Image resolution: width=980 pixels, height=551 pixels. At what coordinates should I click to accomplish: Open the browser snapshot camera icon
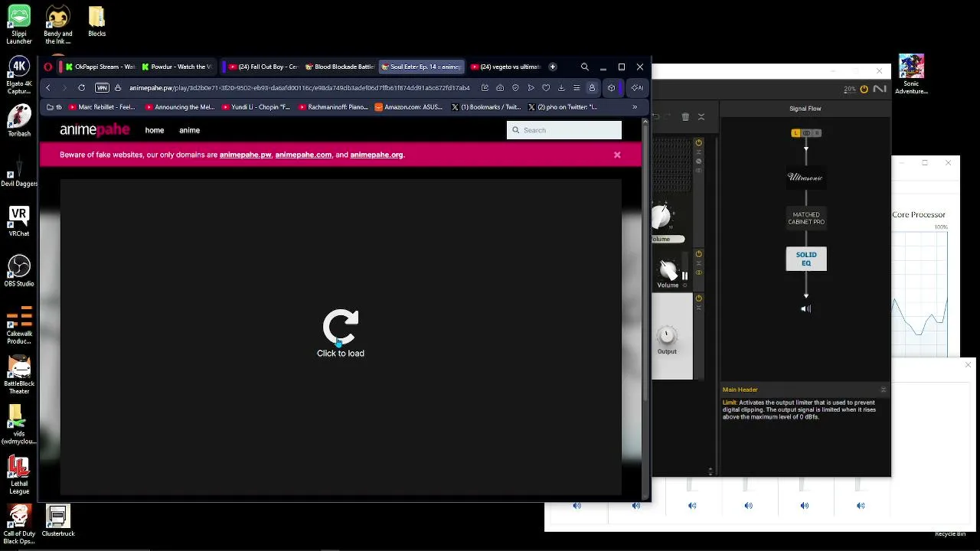tap(500, 88)
